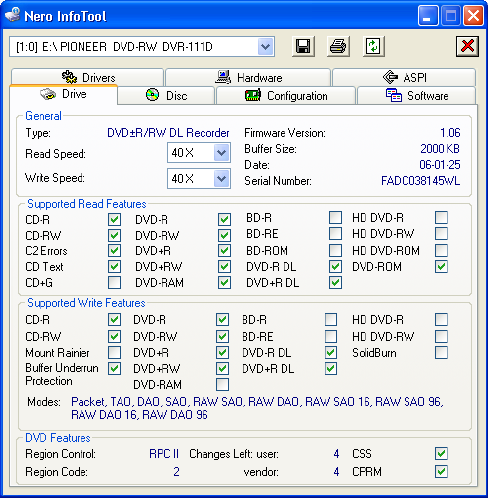Go to the Software tab
The width and height of the screenshot is (488, 498).
[416, 96]
